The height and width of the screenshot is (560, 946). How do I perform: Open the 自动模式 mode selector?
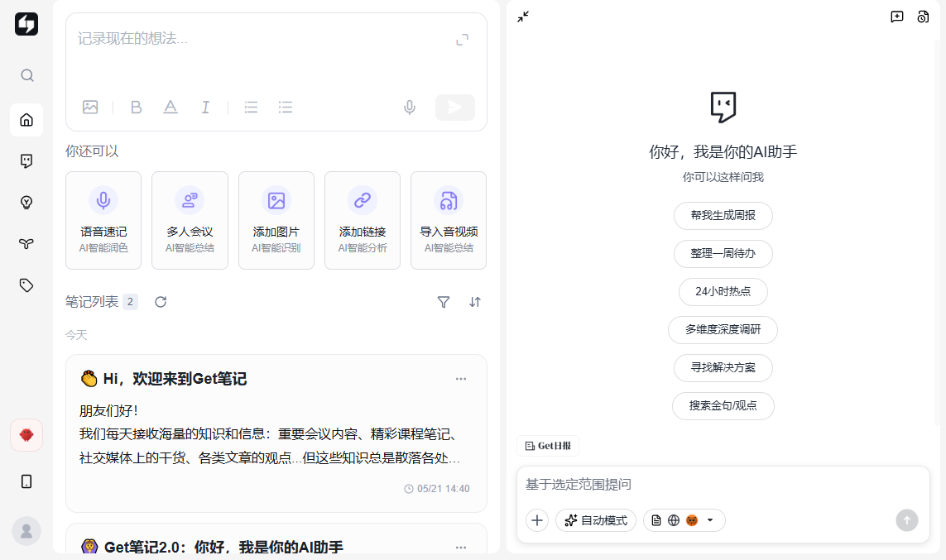(596, 521)
